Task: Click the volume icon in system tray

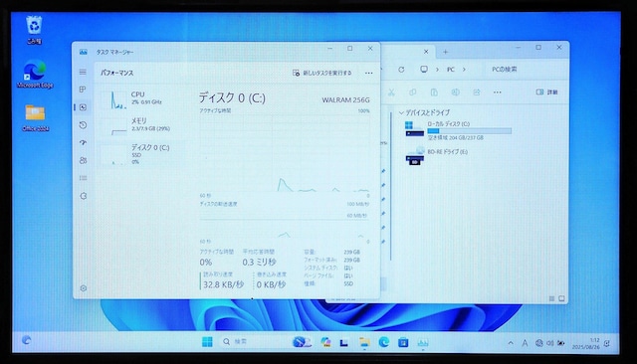Action: point(550,343)
